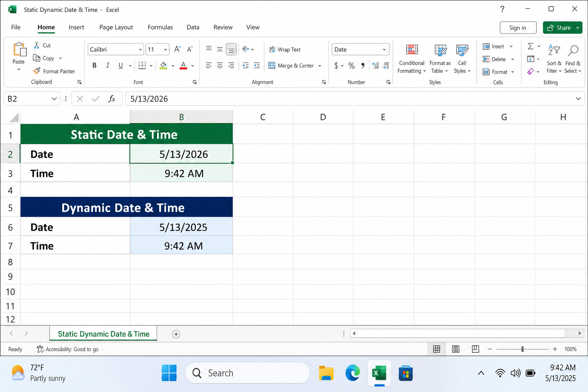
Task: Click Increase Indent icon
Action: click(257, 65)
